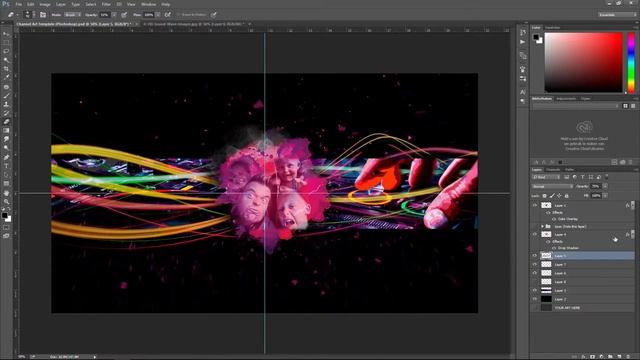Select the Quick Selection tool
The image size is (640, 360).
pyautogui.click(x=6, y=60)
